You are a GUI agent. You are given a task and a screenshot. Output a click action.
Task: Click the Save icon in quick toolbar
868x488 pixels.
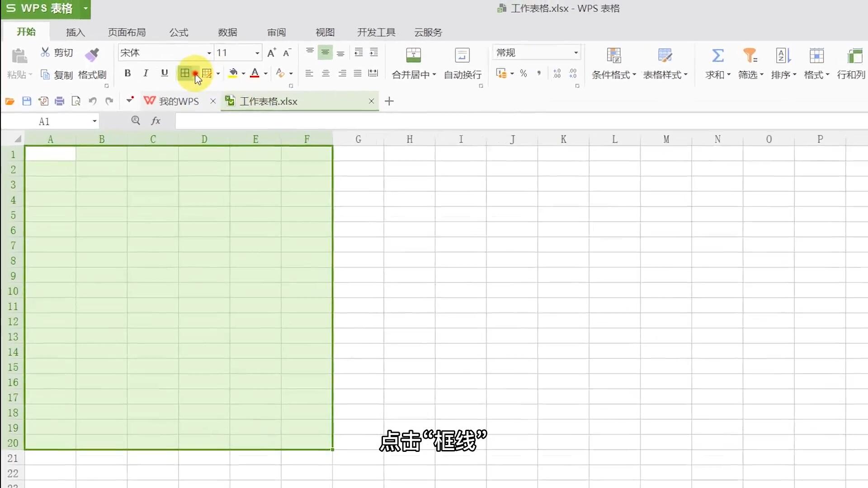pyautogui.click(x=27, y=101)
